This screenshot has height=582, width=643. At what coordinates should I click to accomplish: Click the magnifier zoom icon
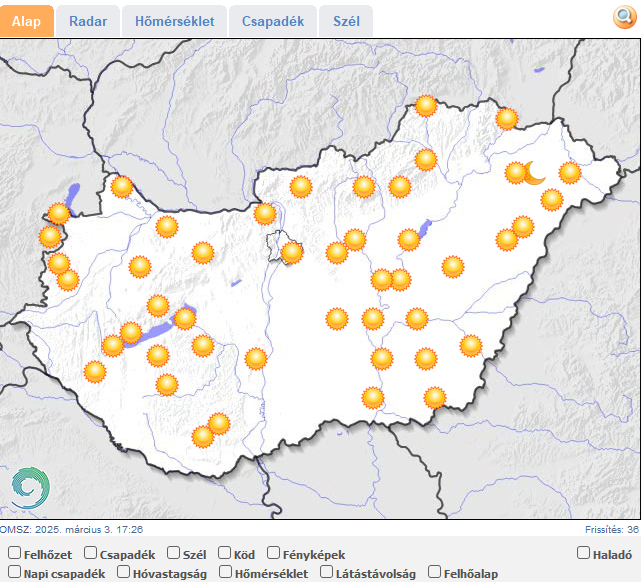624,18
